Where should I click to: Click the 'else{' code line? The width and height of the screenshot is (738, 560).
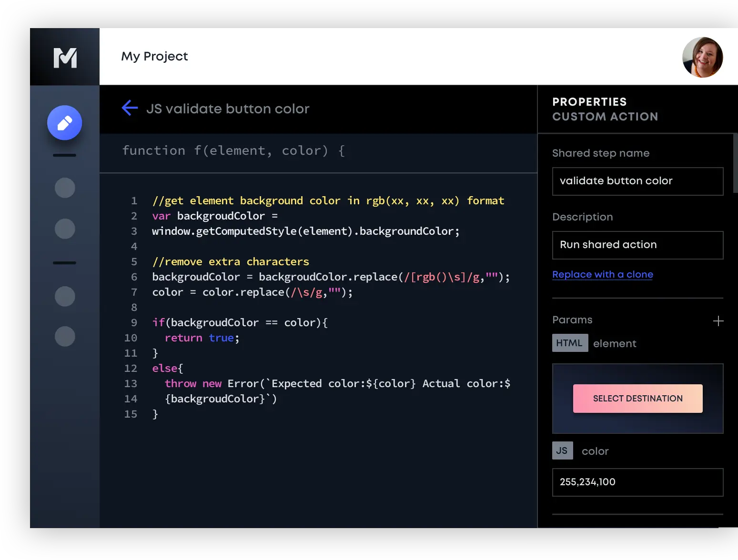[x=168, y=368]
